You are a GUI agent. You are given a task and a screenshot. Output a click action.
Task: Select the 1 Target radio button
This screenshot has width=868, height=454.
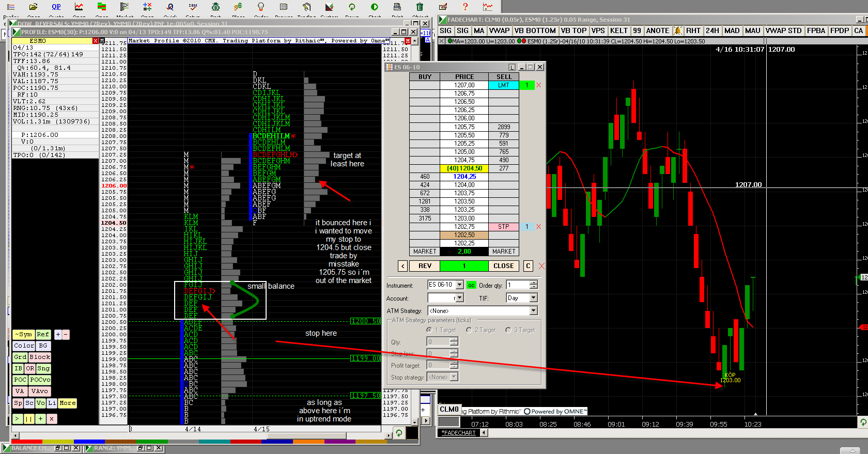click(429, 330)
